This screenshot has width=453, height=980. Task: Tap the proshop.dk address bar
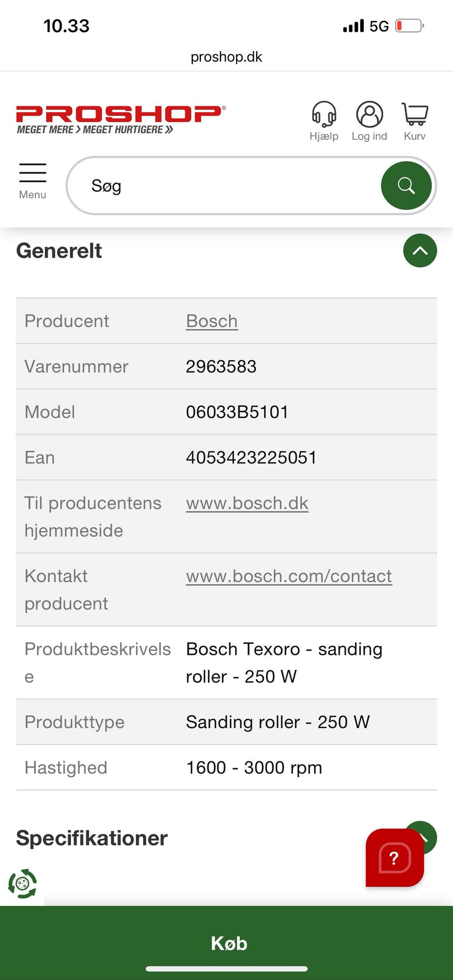click(226, 57)
